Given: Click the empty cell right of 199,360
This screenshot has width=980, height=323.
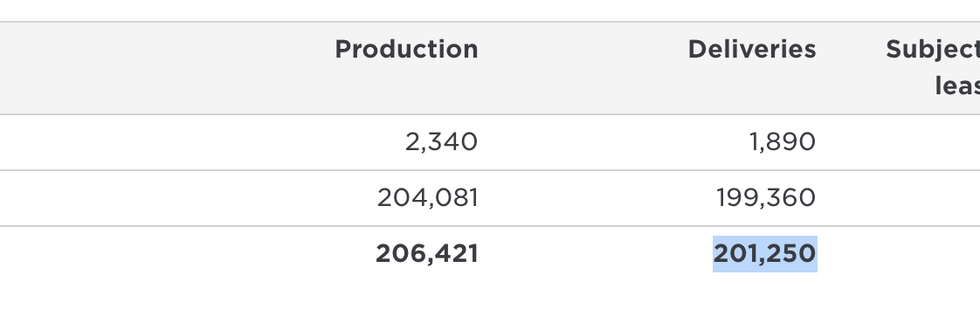Looking at the screenshot, I should [905, 198].
